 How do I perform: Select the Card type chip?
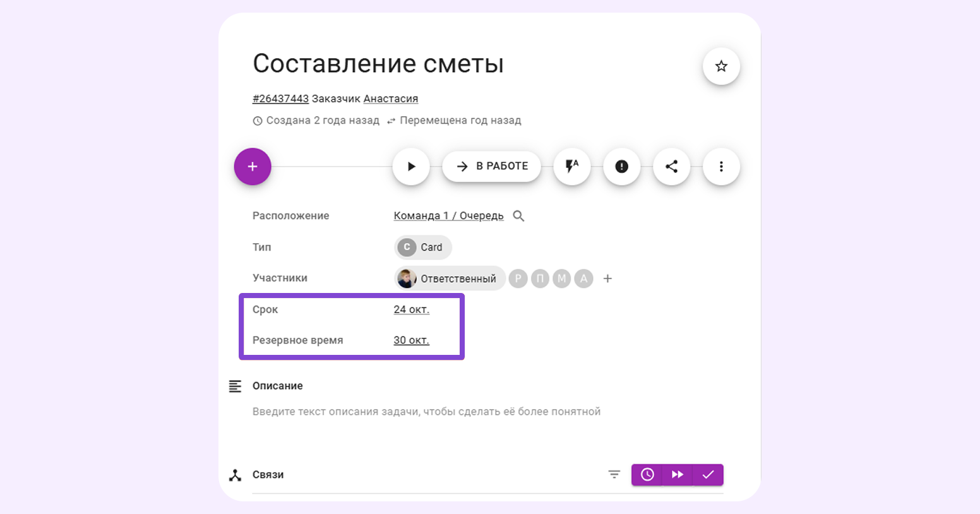coord(423,248)
